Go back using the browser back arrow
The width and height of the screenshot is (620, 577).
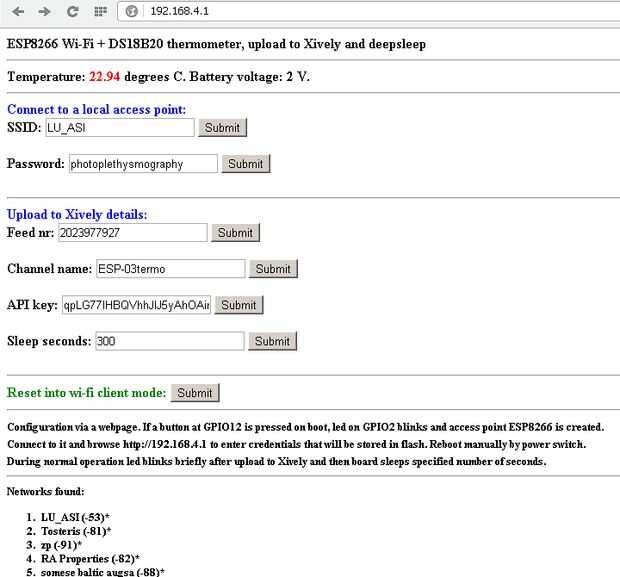pyautogui.click(x=18, y=11)
